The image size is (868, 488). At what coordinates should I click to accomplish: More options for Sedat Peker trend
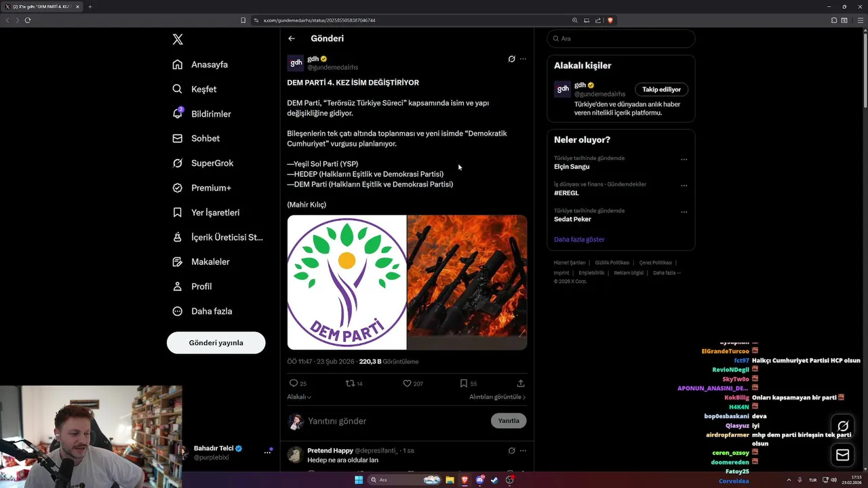pyautogui.click(x=684, y=212)
